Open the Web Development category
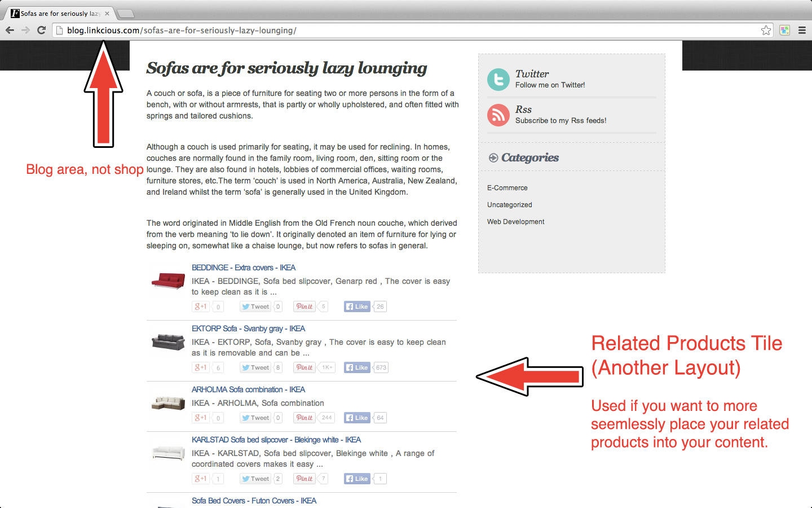Viewport: 812px width, 508px height. pyautogui.click(x=516, y=222)
